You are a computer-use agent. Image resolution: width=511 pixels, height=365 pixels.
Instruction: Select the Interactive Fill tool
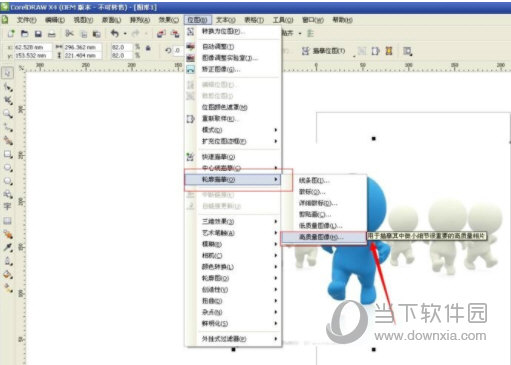(x=8, y=288)
